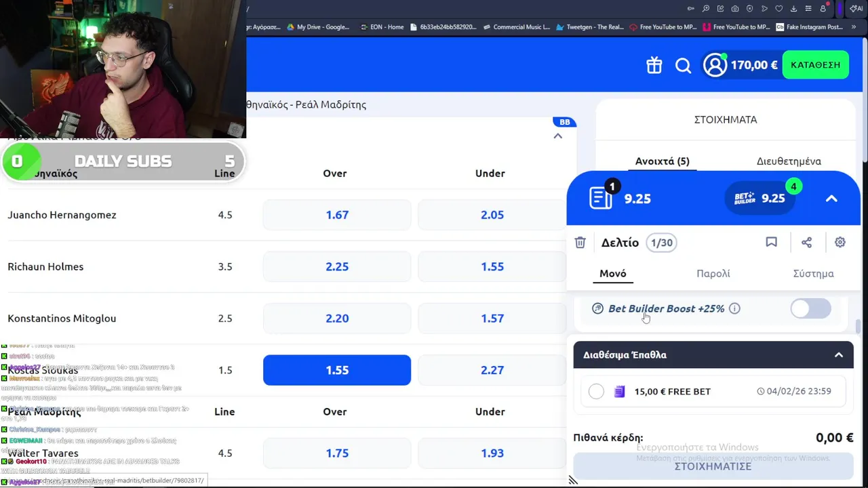Click the browser play arrow toolbar icon

(764, 9)
